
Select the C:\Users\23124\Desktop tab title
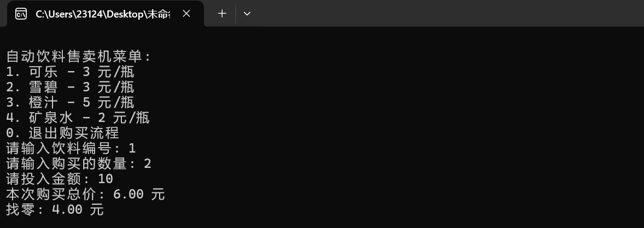point(103,14)
